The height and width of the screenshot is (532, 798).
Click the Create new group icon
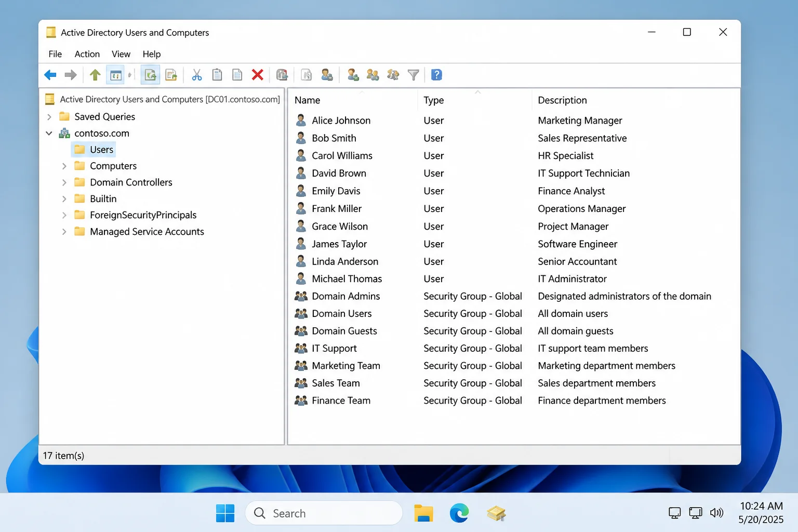coord(373,75)
